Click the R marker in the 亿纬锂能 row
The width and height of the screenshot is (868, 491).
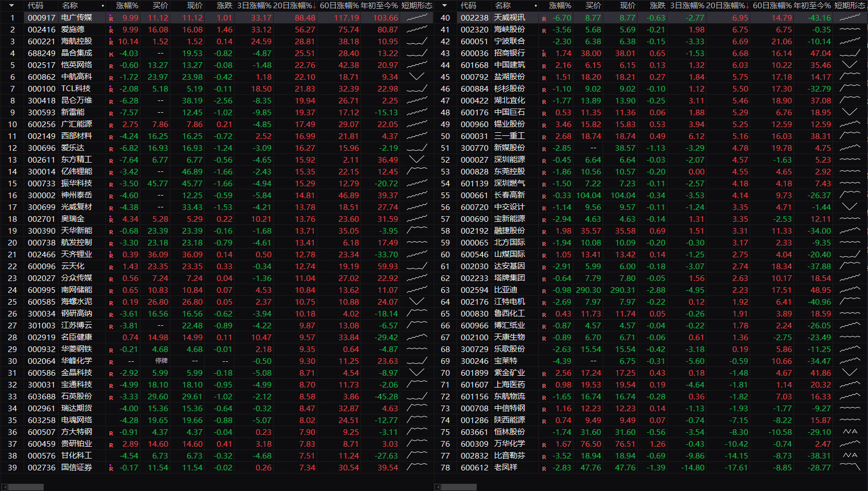click(111, 172)
